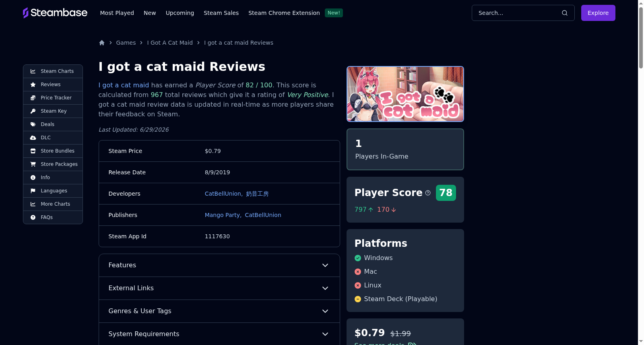Click the negative reviews down arrow
The width and height of the screenshot is (644, 345).
394,210
